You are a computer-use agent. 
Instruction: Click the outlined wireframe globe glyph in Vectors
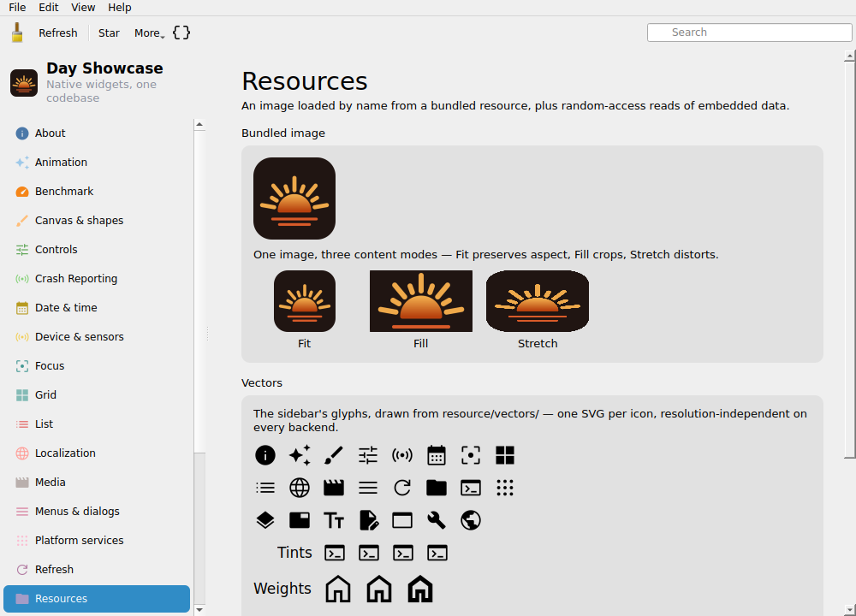click(x=300, y=488)
